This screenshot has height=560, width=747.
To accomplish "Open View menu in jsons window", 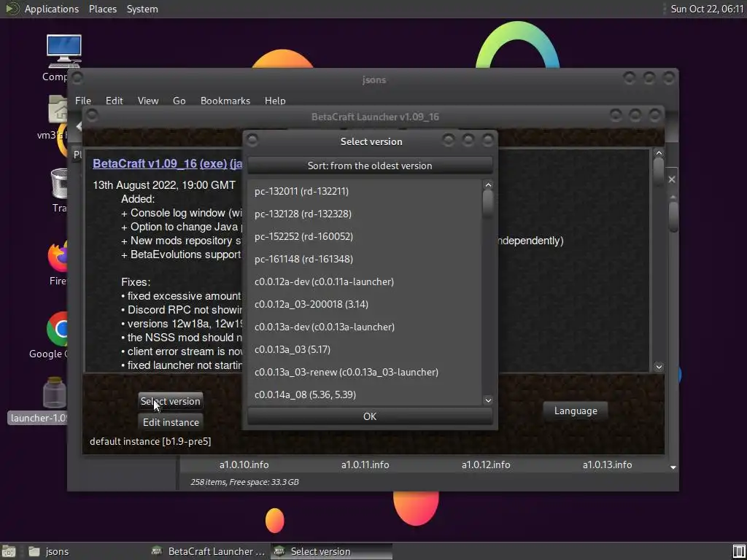I will click(148, 101).
